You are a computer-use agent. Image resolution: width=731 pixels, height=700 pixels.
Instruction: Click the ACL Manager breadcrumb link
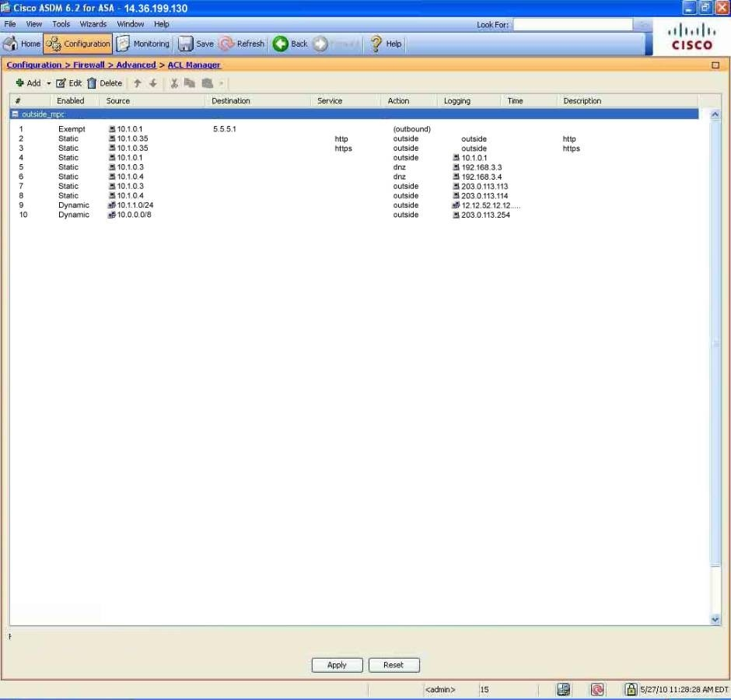[194, 65]
